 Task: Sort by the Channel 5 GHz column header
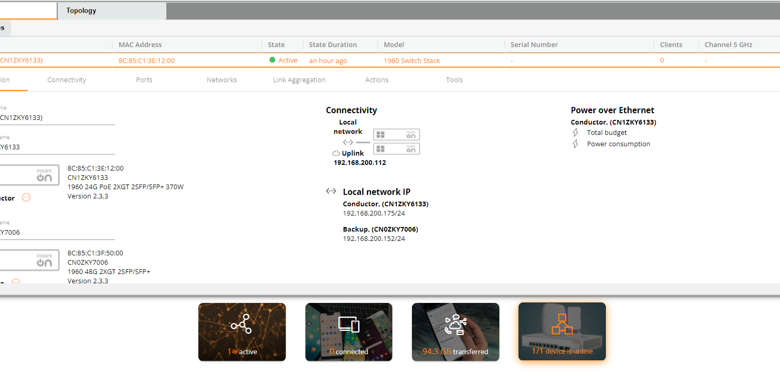point(728,45)
